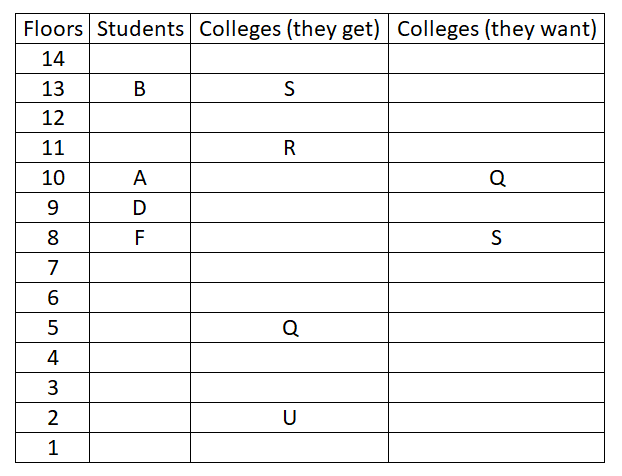Select the cell with floor number 14
The image size is (622, 476).
[x=53, y=59]
